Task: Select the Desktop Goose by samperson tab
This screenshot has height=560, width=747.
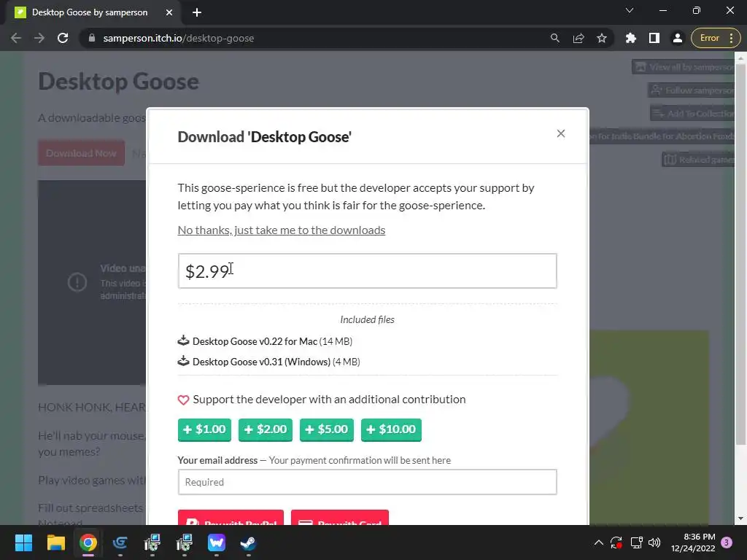Action: tap(90, 12)
